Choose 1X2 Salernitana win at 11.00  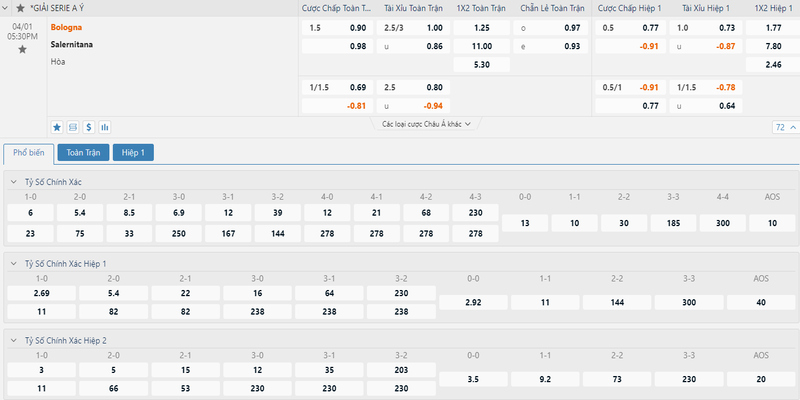[x=482, y=46]
